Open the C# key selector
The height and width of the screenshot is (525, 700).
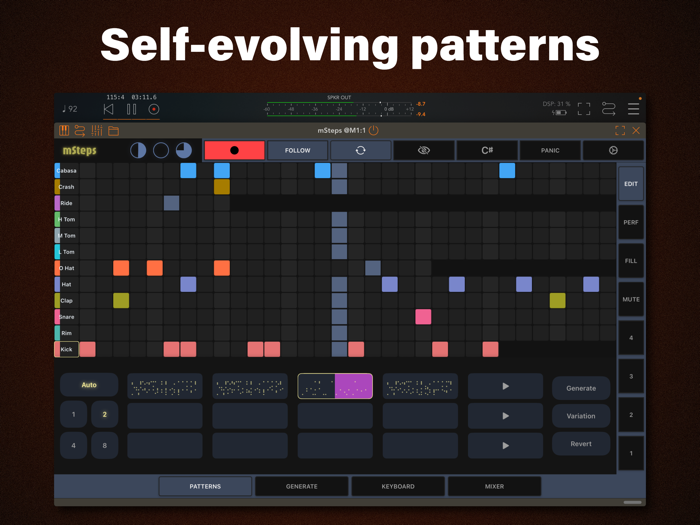tap(487, 150)
